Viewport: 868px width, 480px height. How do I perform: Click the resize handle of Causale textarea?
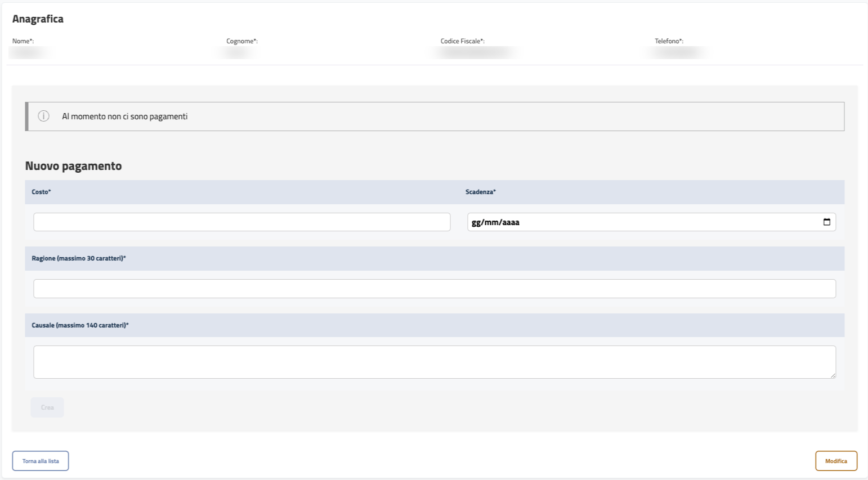coord(833,375)
